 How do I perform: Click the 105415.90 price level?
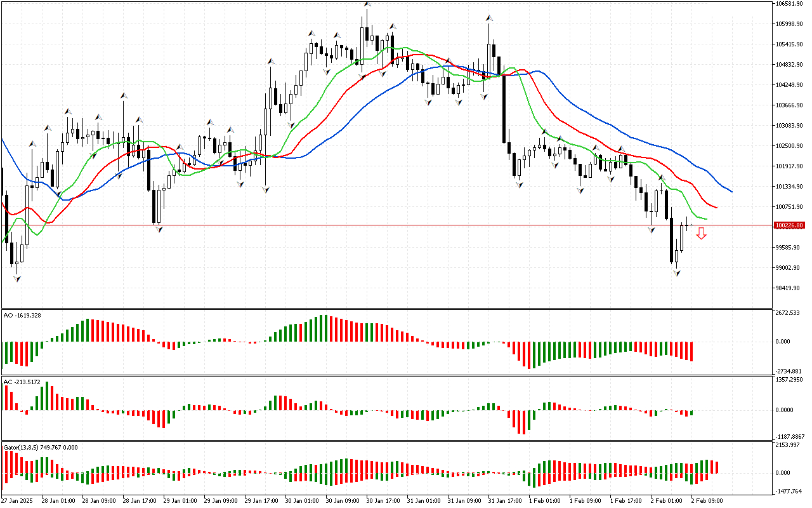(x=790, y=44)
